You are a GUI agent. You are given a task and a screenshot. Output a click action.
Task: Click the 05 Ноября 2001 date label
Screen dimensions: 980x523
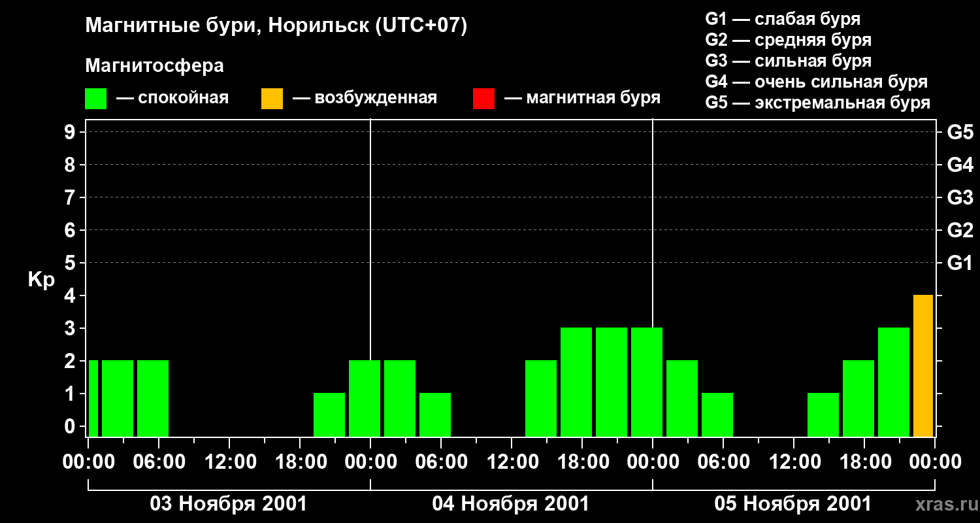(793, 504)
